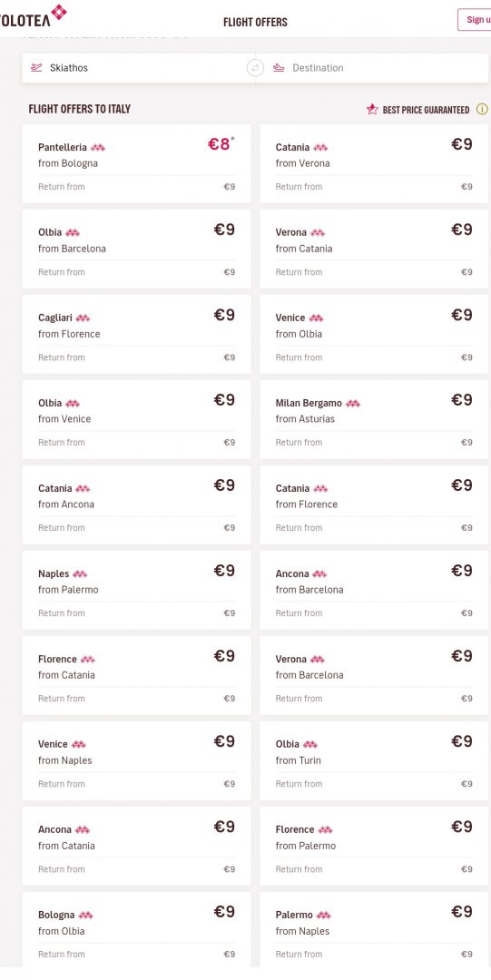
Task: Click the Volotea logo icon
Action: pos(59,12)
